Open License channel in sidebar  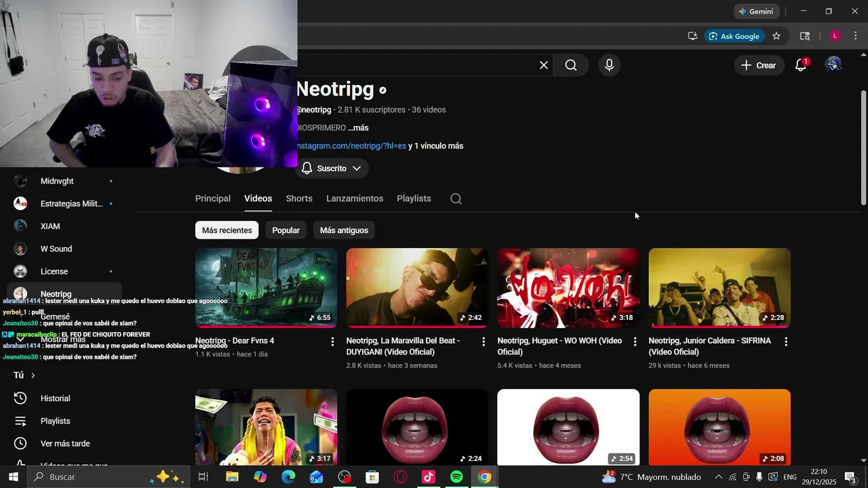(x=64, y=271)
